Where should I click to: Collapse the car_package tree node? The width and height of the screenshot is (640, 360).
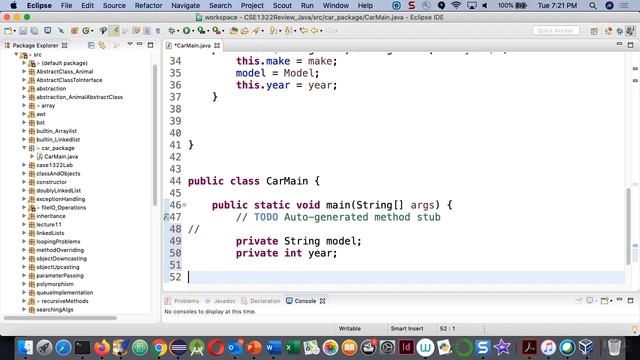pos(24,148)
